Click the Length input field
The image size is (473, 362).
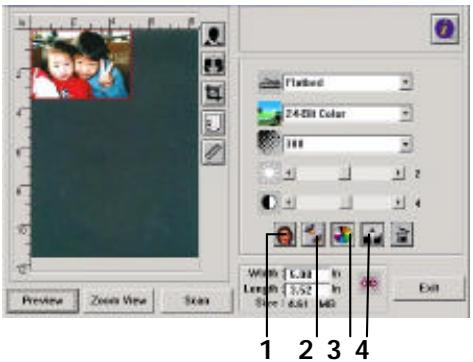click(x=308, y=290)
